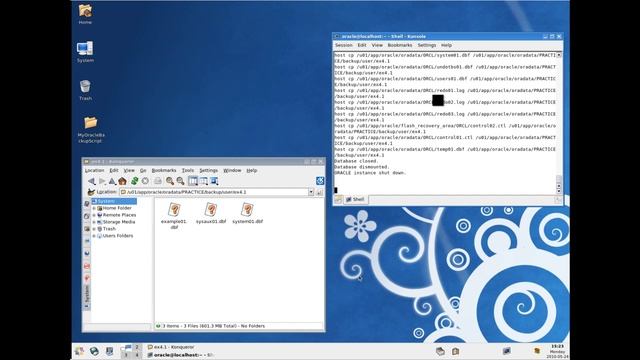The image size is (640, 360).
Task: Open the Bookmarks menu in Konsole
Action: coord(400,45)
